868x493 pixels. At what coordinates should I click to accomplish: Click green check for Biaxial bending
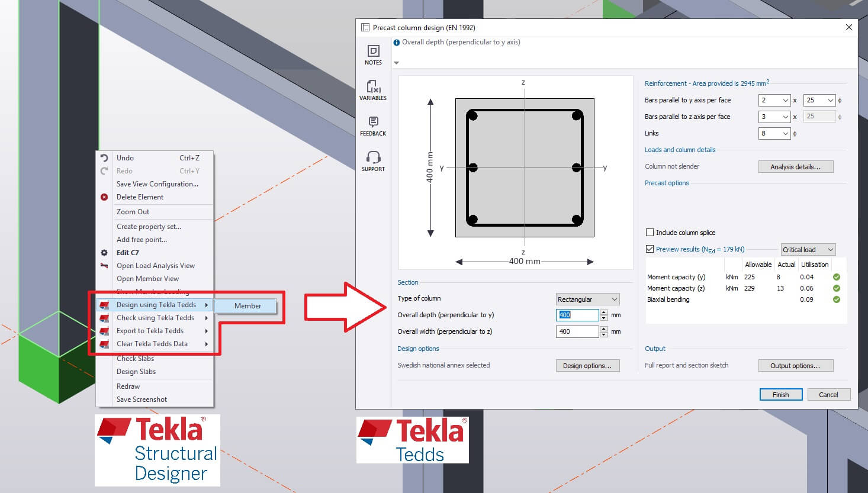click(x=837, y=299)
